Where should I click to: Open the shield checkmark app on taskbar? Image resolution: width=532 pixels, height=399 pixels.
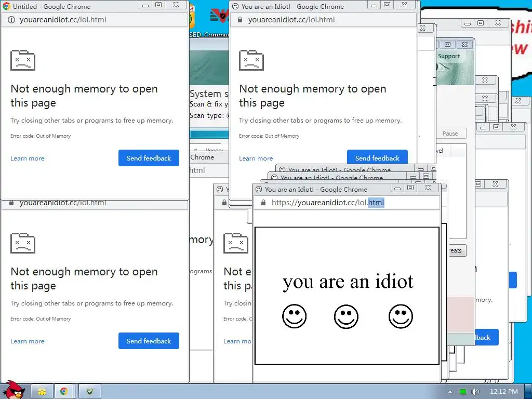pyautogui.click(x=89, y=392)
